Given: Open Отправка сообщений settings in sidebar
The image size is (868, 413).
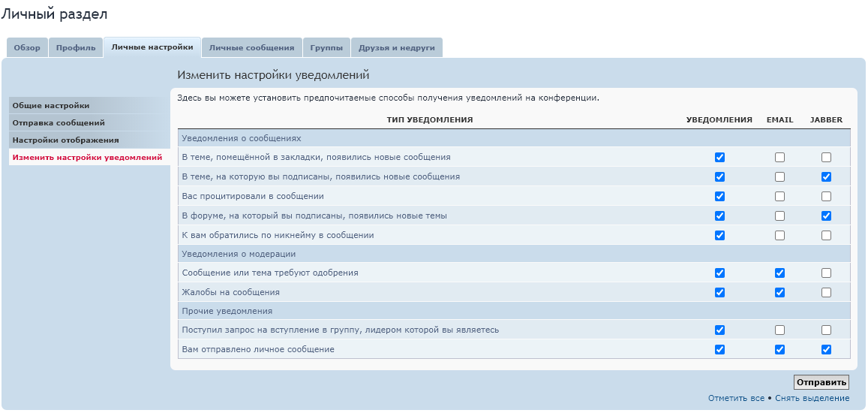Looking at the screenshot, I should pos(59,122).
